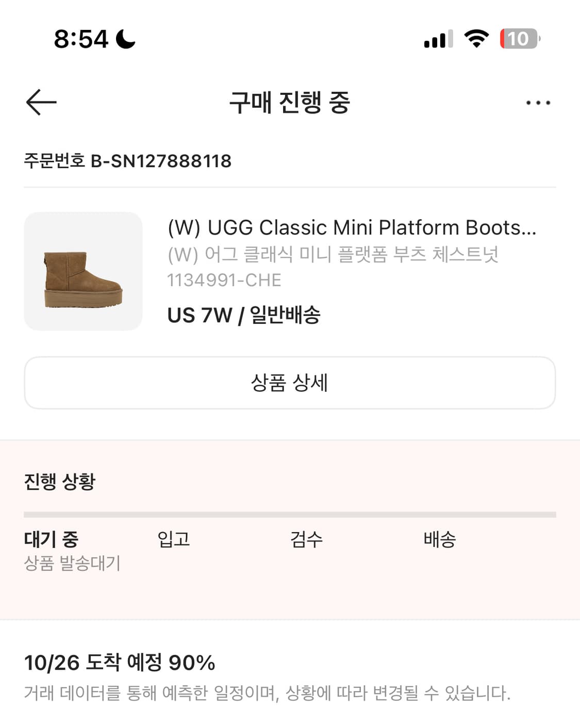The image size is (580, 728).
Task: Tap the model number 1134991-CHE
Action: tap(224, 280)
